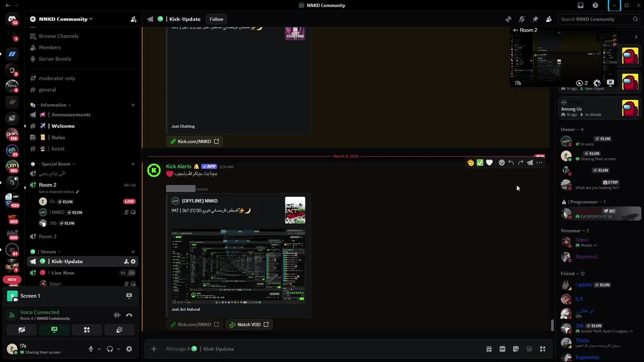This screenshot has height=362, width=644.
Task: Turn on camera in voice panel
Action: (22, 330)
